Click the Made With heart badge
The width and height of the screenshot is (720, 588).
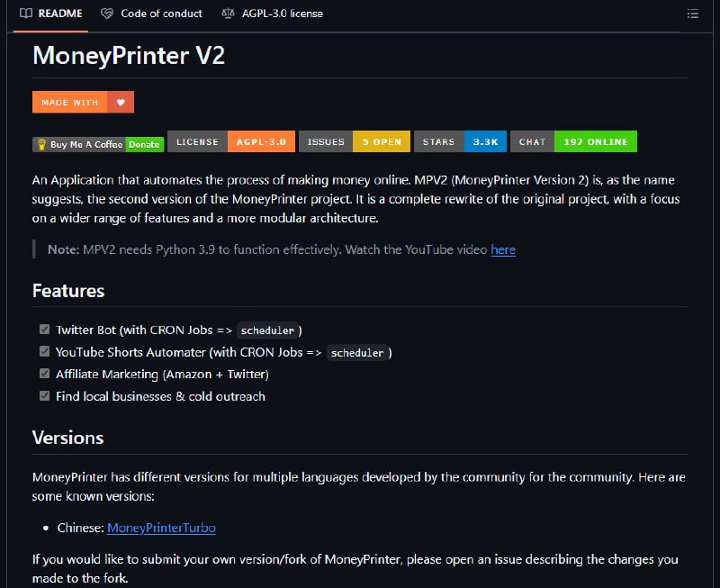pyautogui.click(x=83, y=102)
